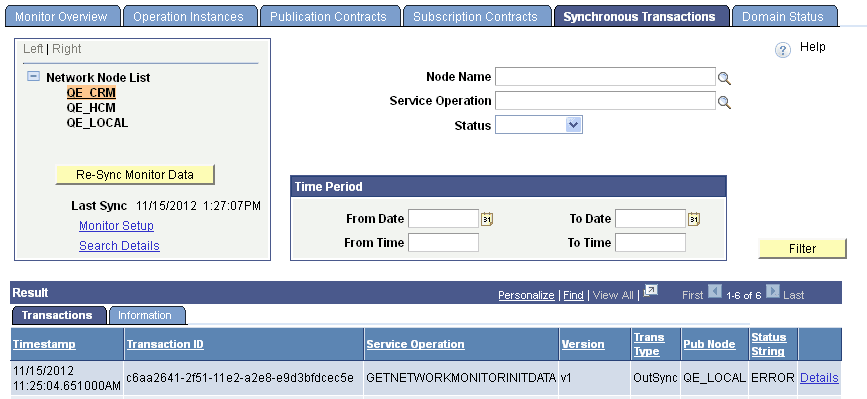867x399 pixels.
Task: Open the Search Details link
Action: (119, 245)
